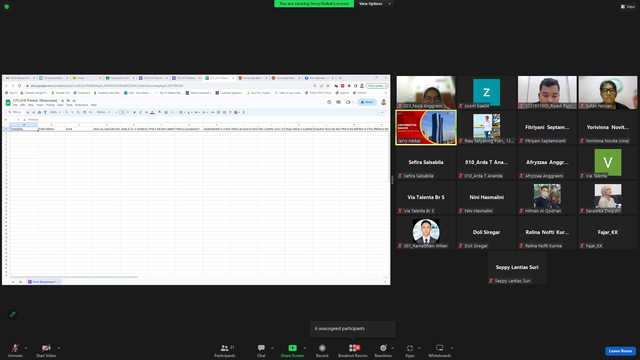Open the Reactions menu
The height and width of the screenshot is (360, 640).
383,350
